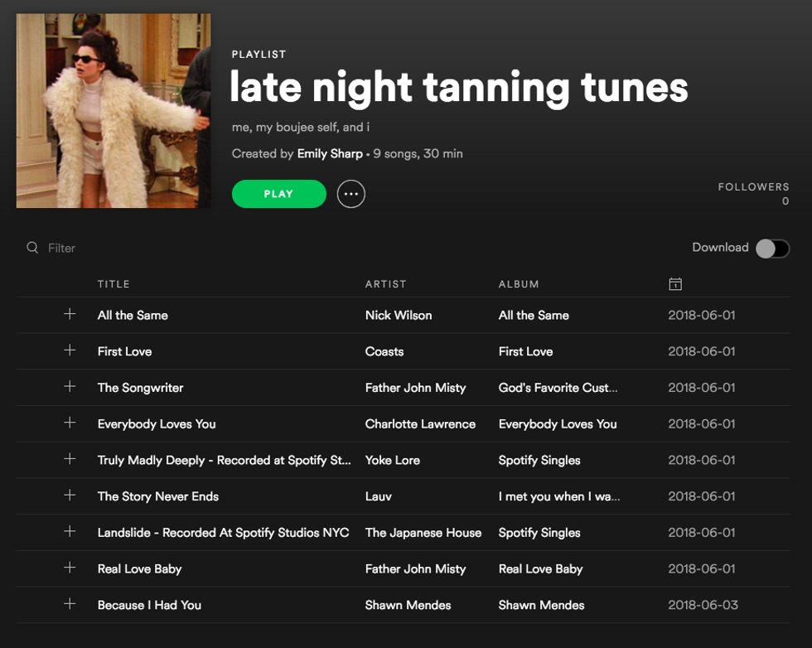Click plus icon for The Story Never Ends
Image resolution: width=812 pixels, height=648 pixels.
(x=70, y=496)
